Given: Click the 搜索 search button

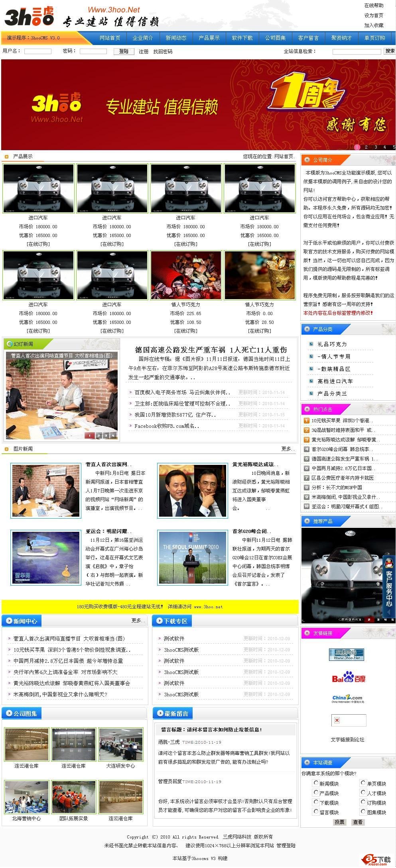Looking at the screenshot, I should coord(390,51).
